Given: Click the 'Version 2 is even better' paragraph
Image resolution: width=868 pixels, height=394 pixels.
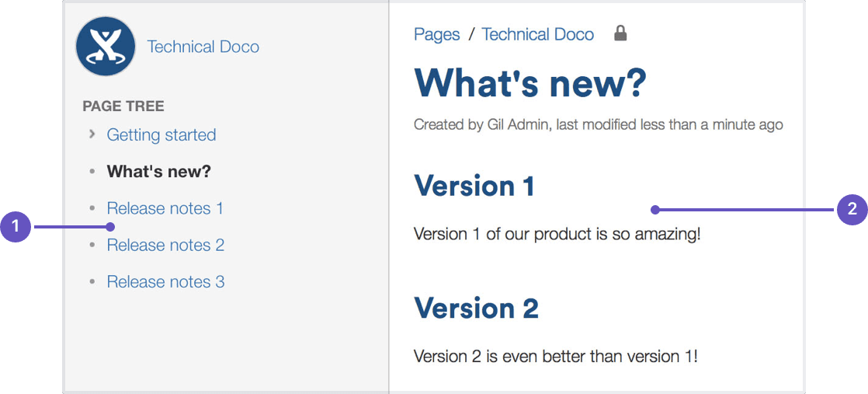Looking at the screenshot, I should point(555,356).
